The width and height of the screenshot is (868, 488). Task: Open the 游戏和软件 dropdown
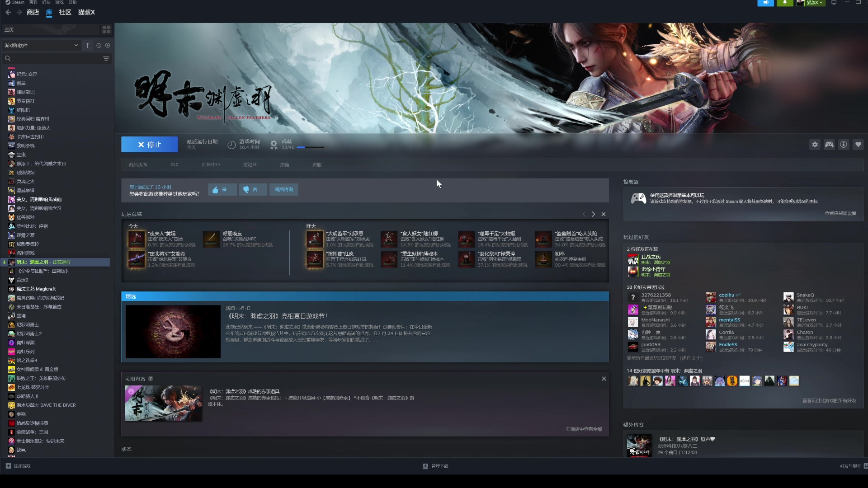(42, 45)
